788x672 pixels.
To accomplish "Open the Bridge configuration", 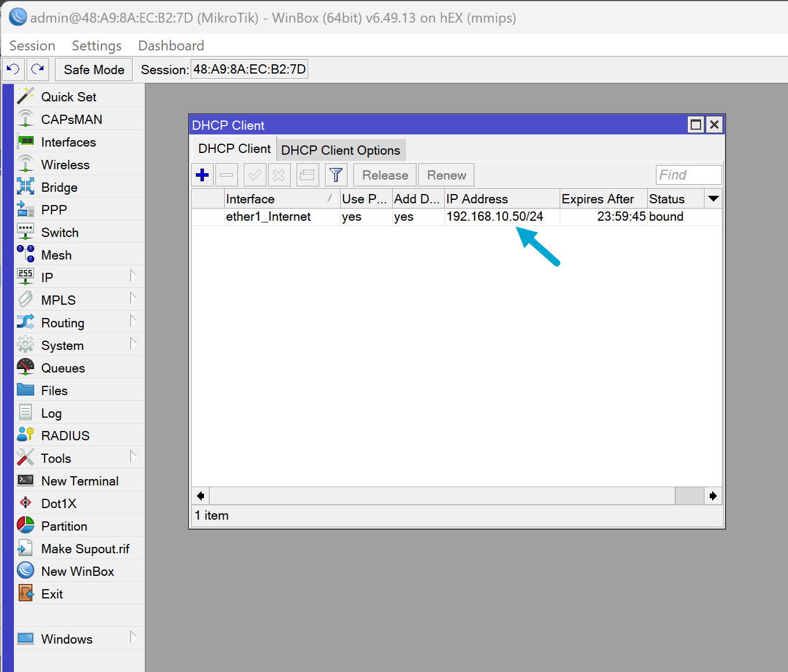I will pyautogui.click(x=59, y=187).
